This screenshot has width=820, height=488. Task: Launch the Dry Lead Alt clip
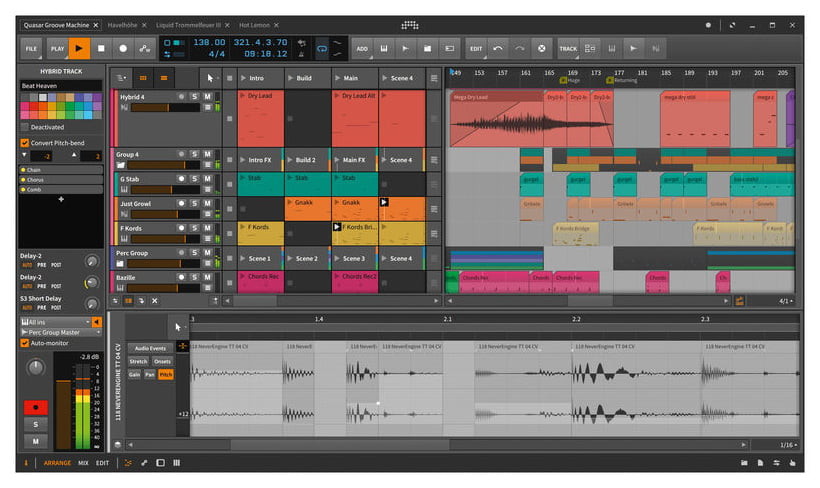337,96
